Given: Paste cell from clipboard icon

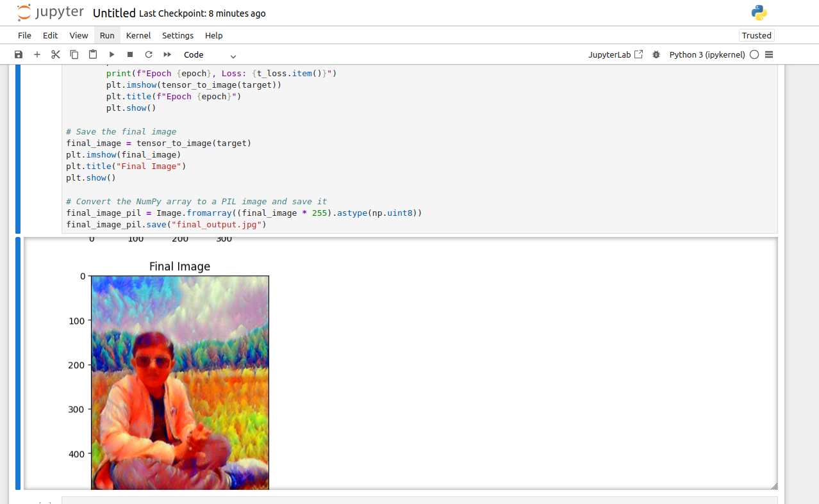Looking at the screenshot, I should click(93, 55).
